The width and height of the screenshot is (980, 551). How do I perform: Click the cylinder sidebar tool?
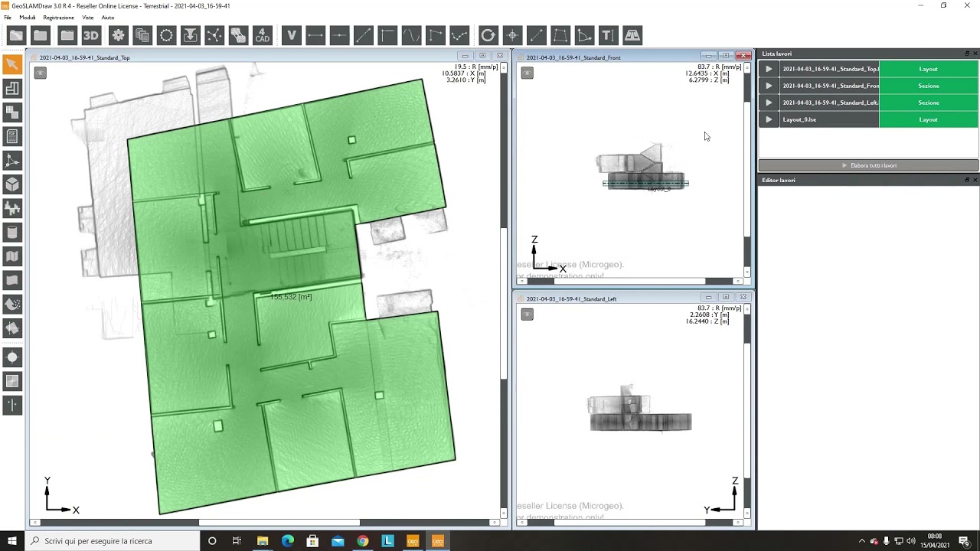point(12,232)
